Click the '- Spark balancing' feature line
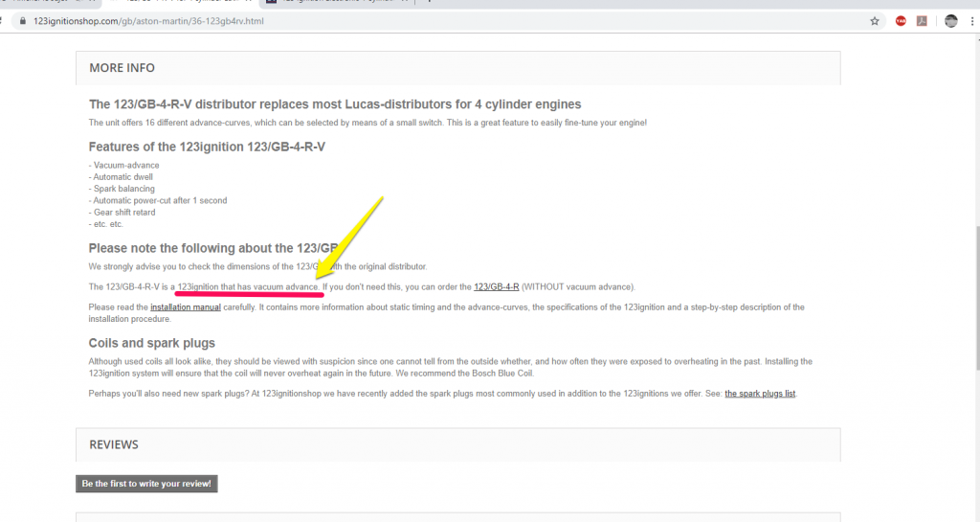 click(122, 188)
